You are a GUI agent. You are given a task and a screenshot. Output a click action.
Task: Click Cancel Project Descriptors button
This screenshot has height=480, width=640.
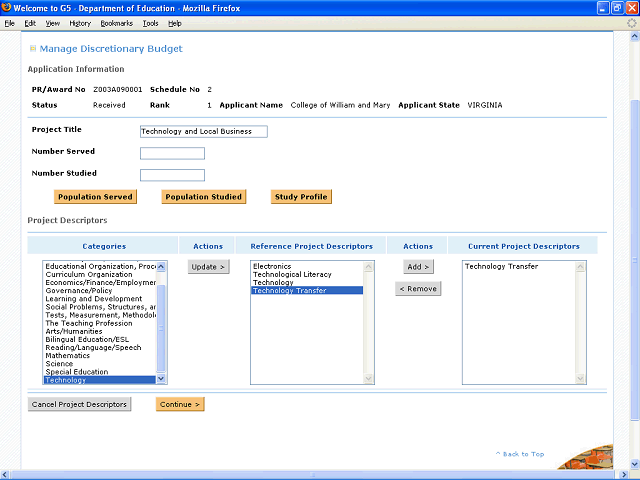click(x=80, y=404)
